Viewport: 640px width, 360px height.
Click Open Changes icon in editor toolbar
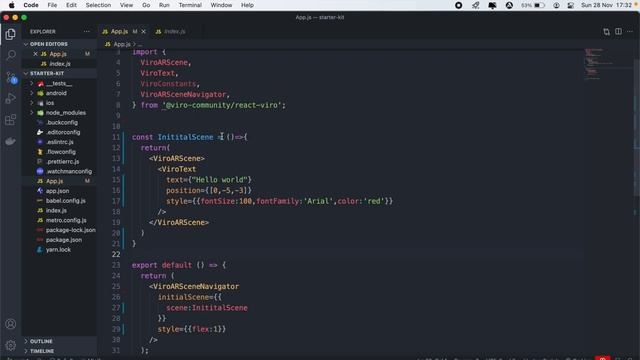606,31
